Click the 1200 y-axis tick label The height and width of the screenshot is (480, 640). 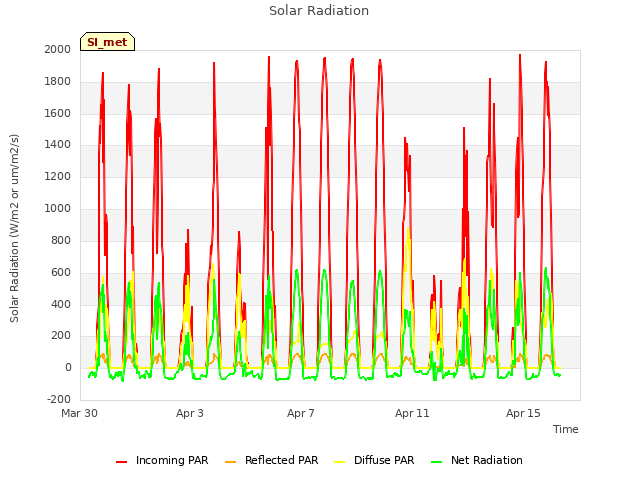click(x=58, y=176)
